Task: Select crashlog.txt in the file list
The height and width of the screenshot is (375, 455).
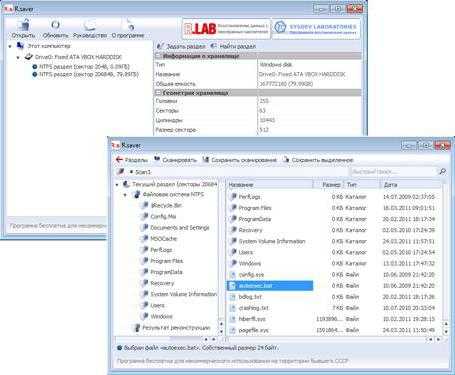Action: 254,308
